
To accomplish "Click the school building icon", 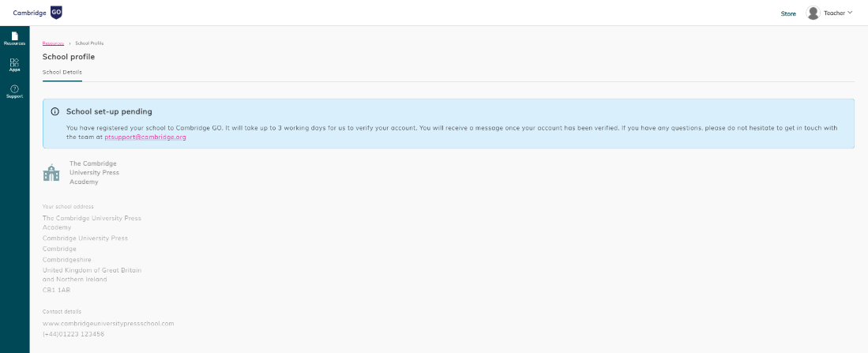I will 51,172.
